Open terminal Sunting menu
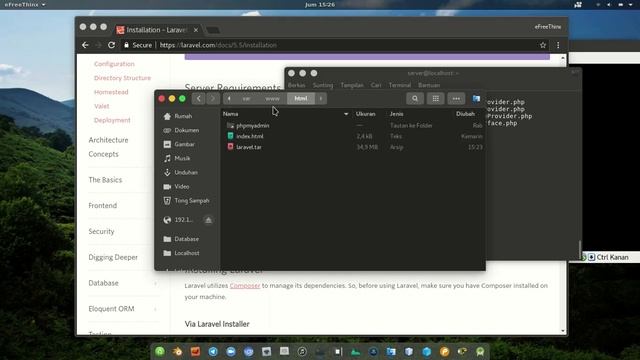 point(323,85)
